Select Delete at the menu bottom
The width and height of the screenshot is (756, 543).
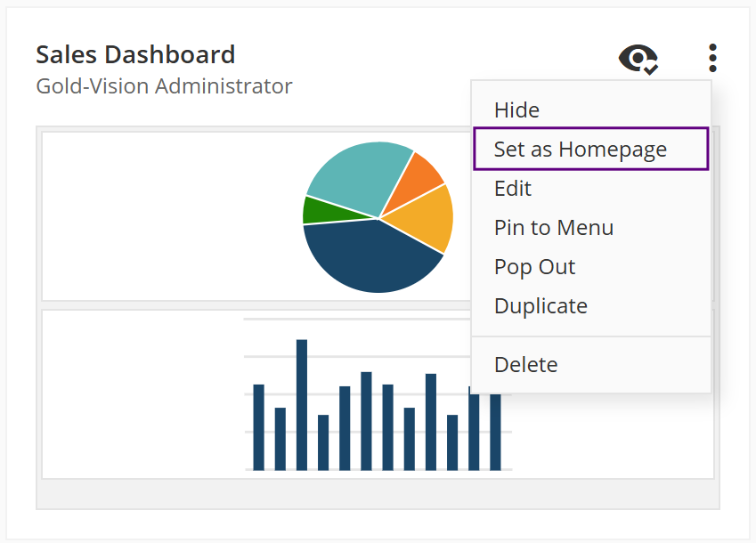pos(525,364)
